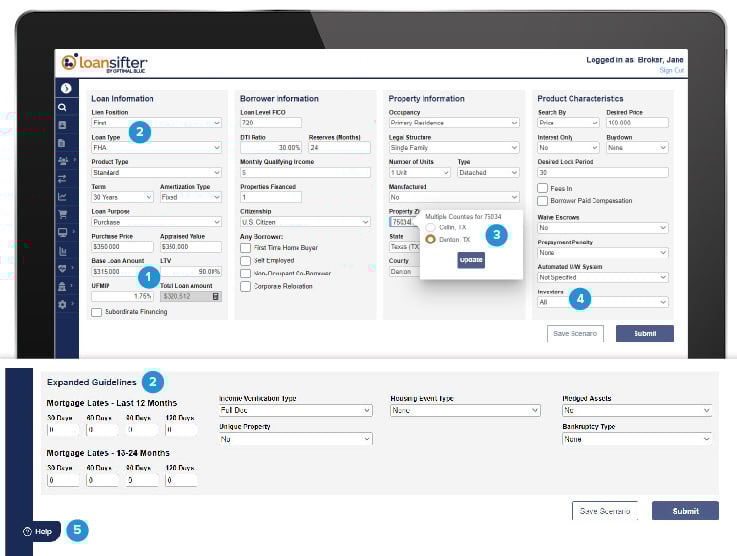Click the search magnifier icon in the sidebar
The height and width of the screenshot is (556, 737).
click(63, 106)
